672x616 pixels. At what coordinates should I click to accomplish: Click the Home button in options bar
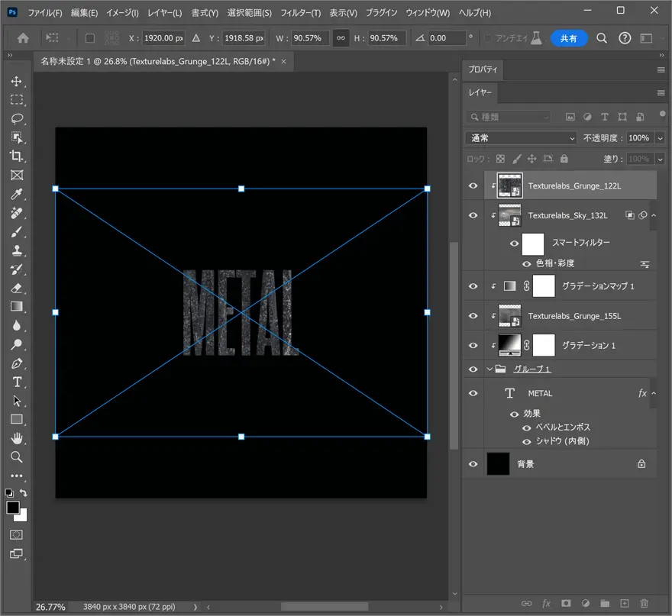tap(23, 38)
